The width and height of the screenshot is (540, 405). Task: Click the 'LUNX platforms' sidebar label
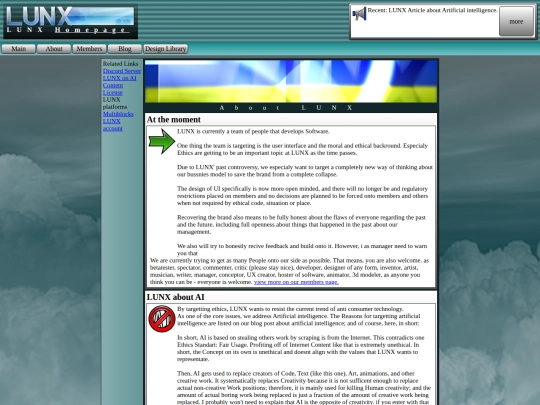click(115, 103)
